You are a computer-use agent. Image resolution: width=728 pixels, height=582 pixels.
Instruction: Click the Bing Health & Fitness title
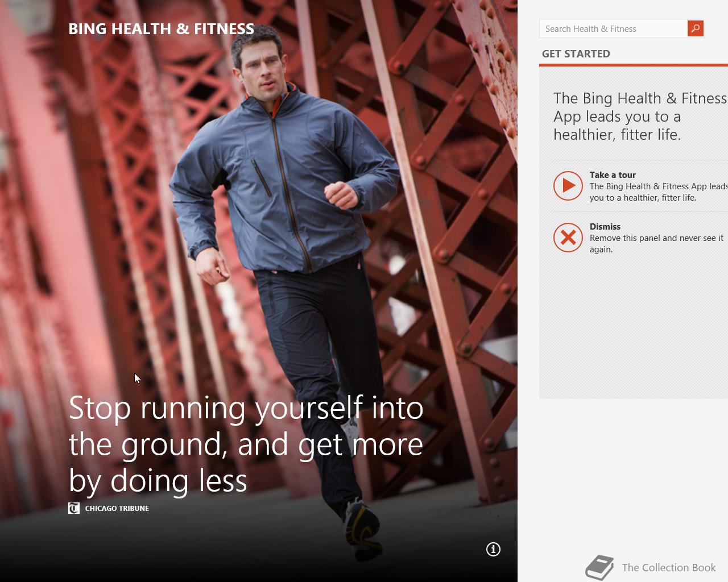point(162,29)
